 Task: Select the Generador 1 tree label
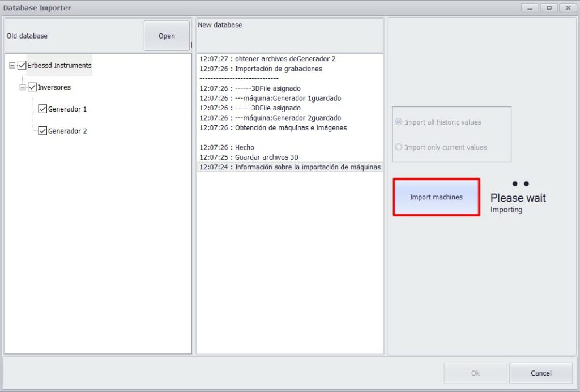pos(67,109)
